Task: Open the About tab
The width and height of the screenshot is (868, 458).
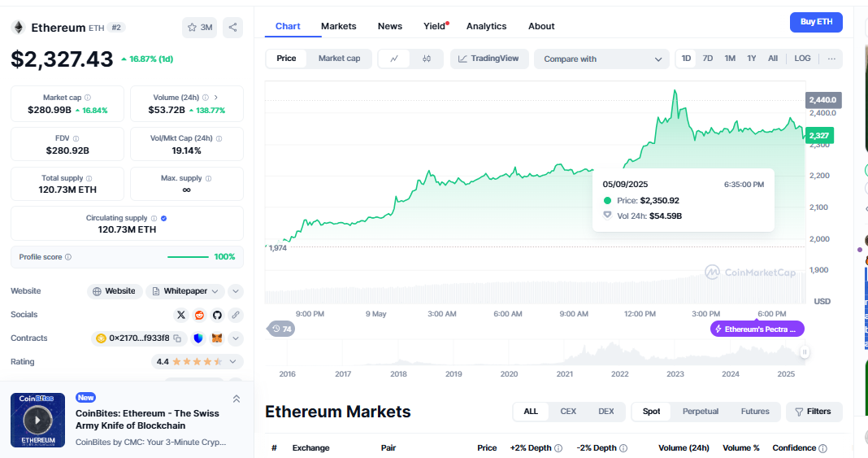Action: (x=541, y=27)
